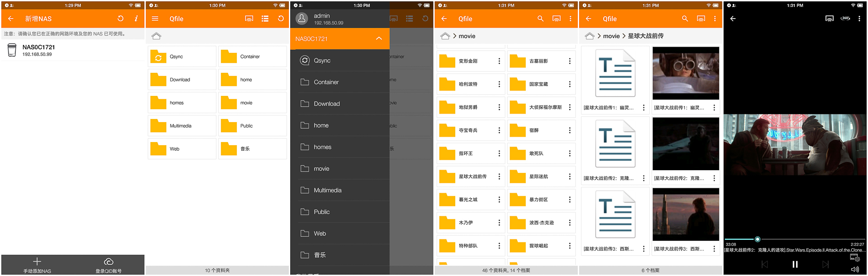Switch to list view on Qfile root screen
The width and height of the screenshot is (868, 276).
pyautogui.click(x=265, y=19)
